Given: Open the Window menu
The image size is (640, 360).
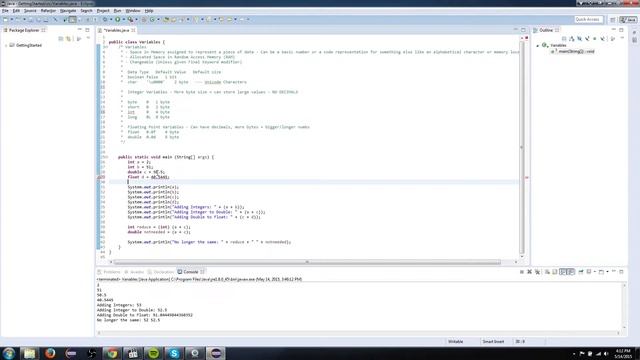Looking at the screenshot, I should (x=133, y=11).
